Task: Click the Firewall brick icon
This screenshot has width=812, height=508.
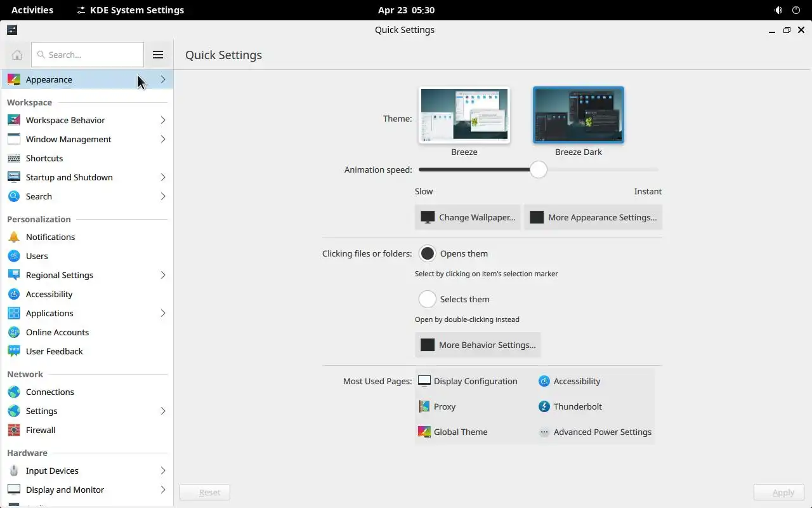Action: (14, 430)
